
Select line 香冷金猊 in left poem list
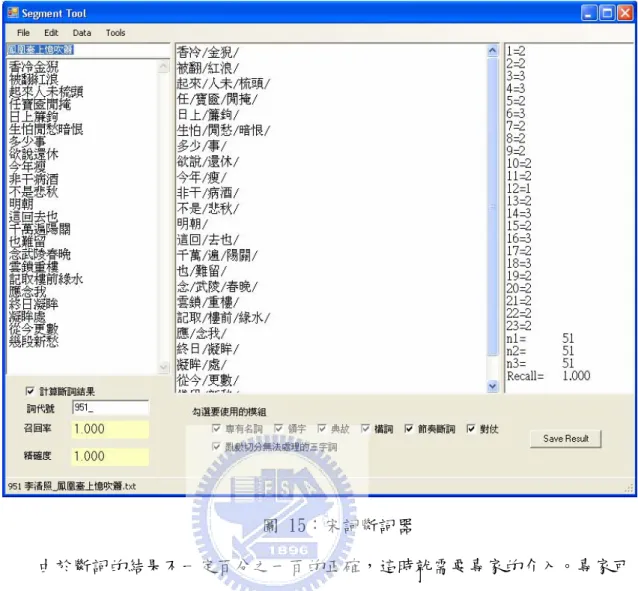[34, 67]
